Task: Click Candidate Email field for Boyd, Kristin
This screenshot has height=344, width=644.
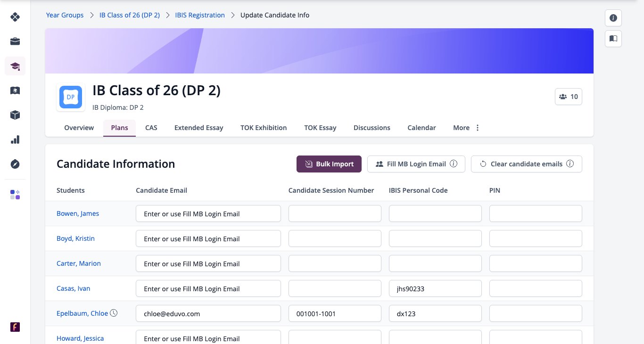Action: [208, 238]
